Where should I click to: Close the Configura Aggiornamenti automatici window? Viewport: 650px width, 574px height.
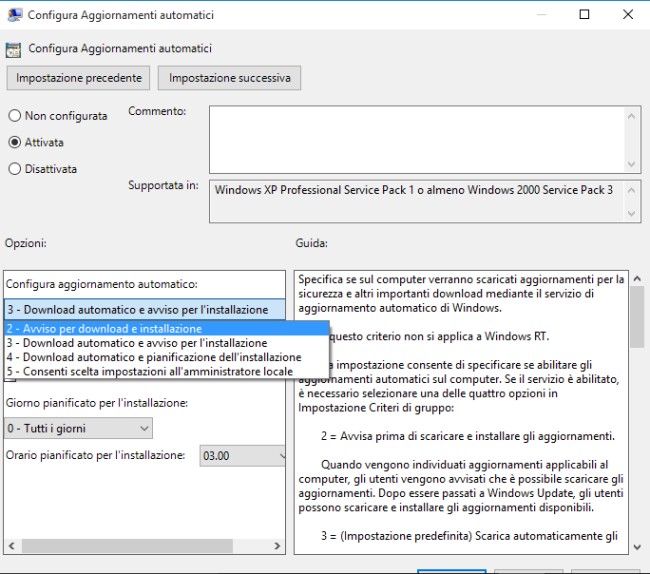click(x=628, y=15)
